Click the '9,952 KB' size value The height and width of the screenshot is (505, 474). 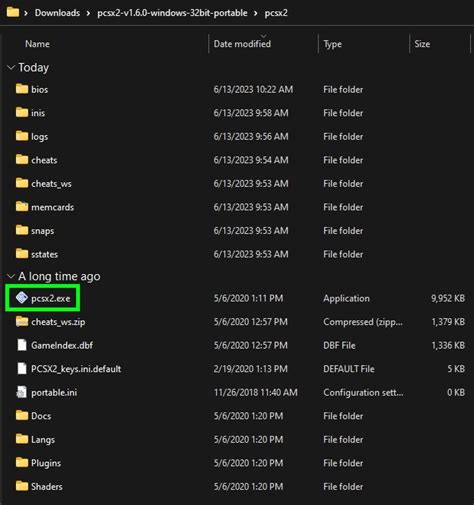pos(448,298)
